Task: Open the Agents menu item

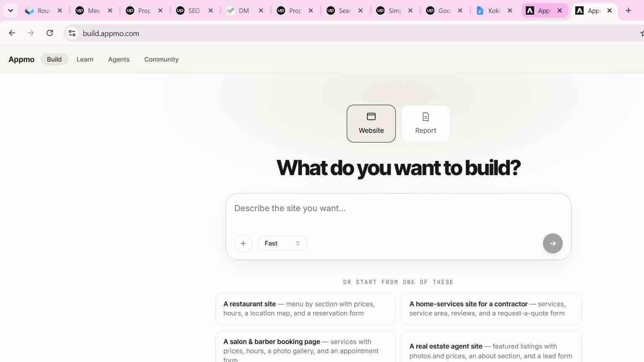Action: 119,59
